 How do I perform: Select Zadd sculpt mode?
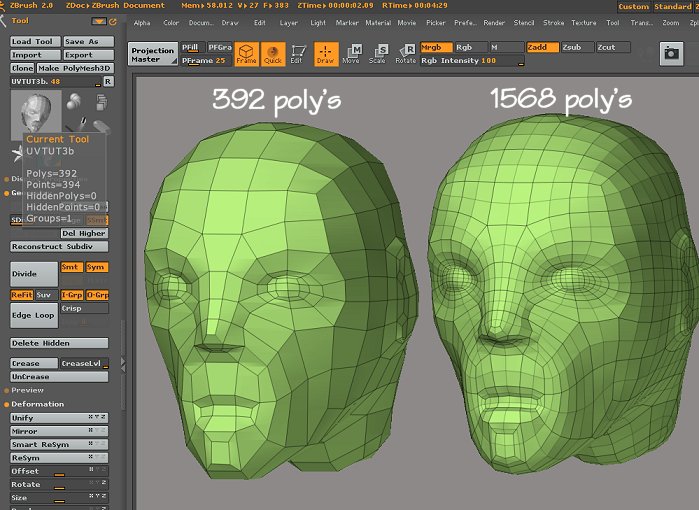pyautogui.click(x=542, y=47)
